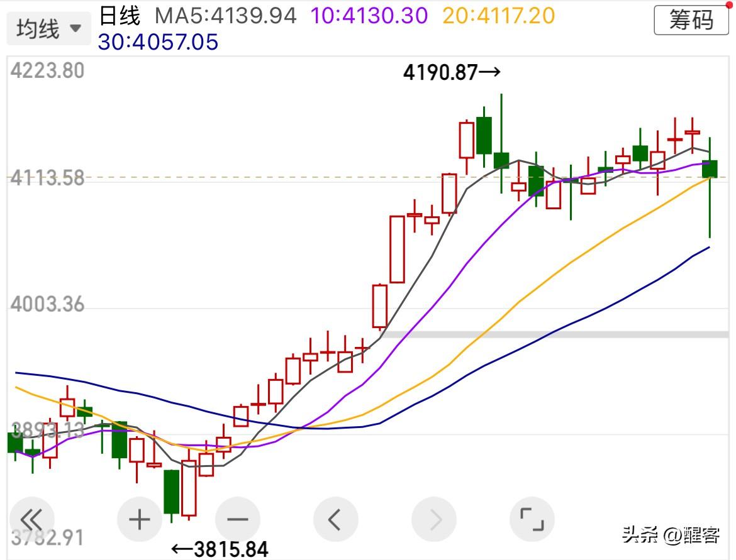
Task: Enter fullscreen chart with expand icon
Action: coord(532,520)
